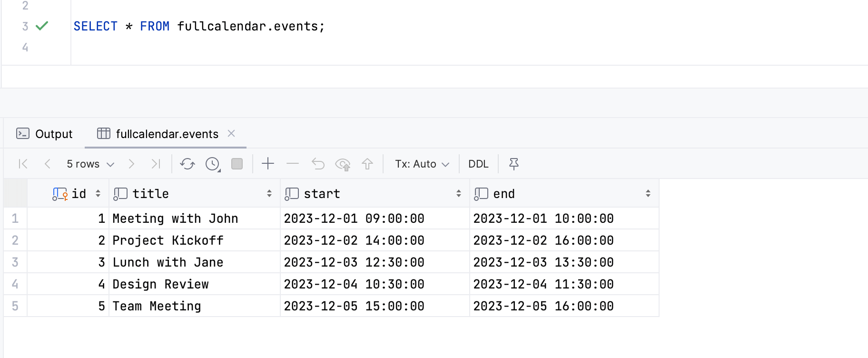Image resolution: width=868 pixels, height=358 pixels.
Task: Sort by the title column arrows
Action: click(269, 193)
